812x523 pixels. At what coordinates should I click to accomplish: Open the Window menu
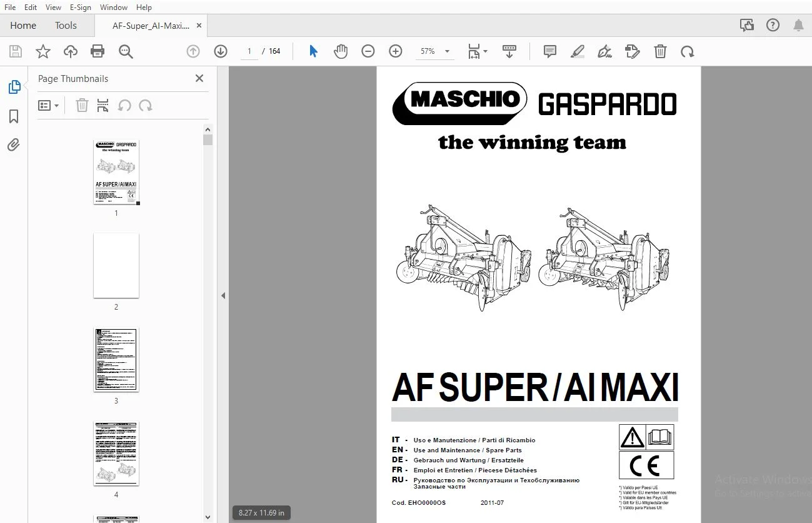pos(114,7)
